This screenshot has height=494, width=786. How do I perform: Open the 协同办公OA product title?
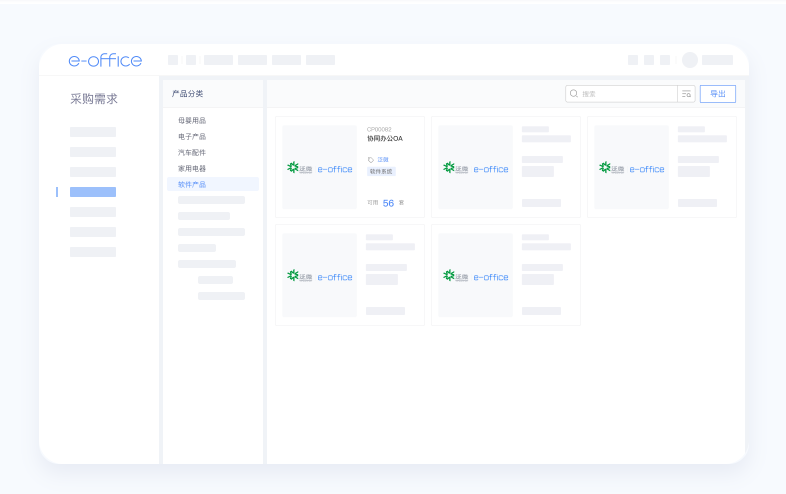(x=385, y=139)
